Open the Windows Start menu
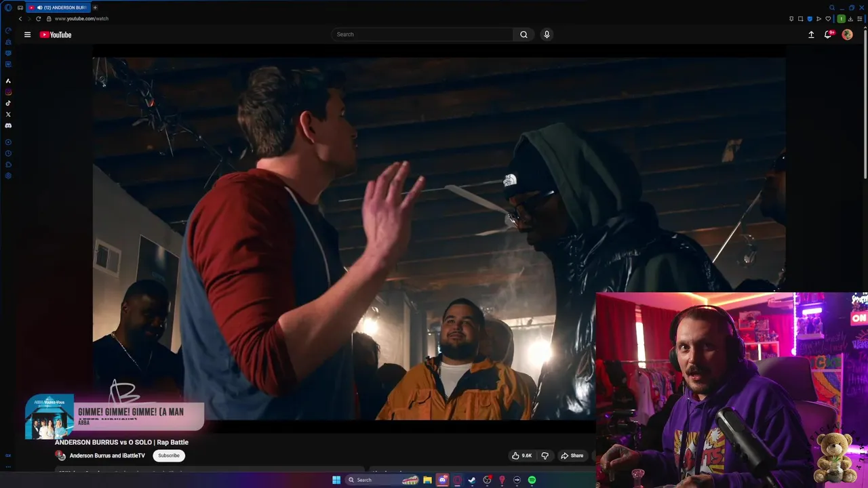Viewport: 868px width, 488px height. pos(336,480)
